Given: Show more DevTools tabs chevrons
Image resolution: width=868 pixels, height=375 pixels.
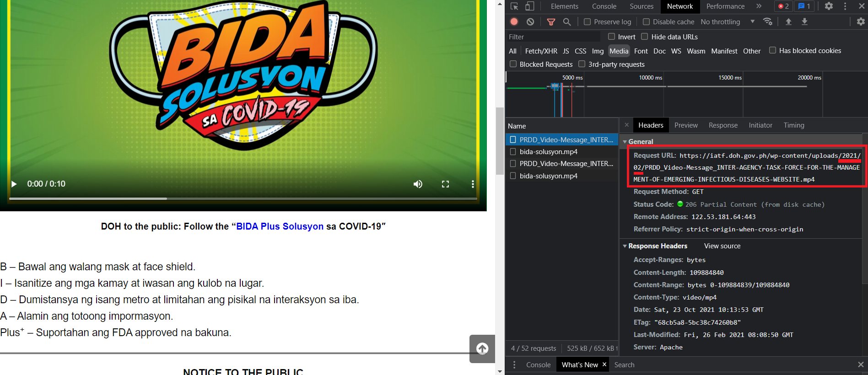Looking at the screenshot, I should [x=759, y=6].
